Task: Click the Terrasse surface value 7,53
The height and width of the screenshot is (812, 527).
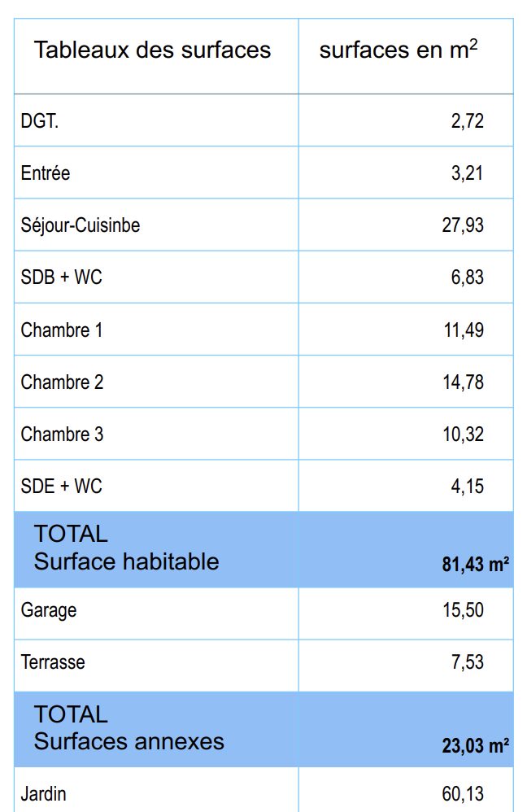Action: pos(467,662)
